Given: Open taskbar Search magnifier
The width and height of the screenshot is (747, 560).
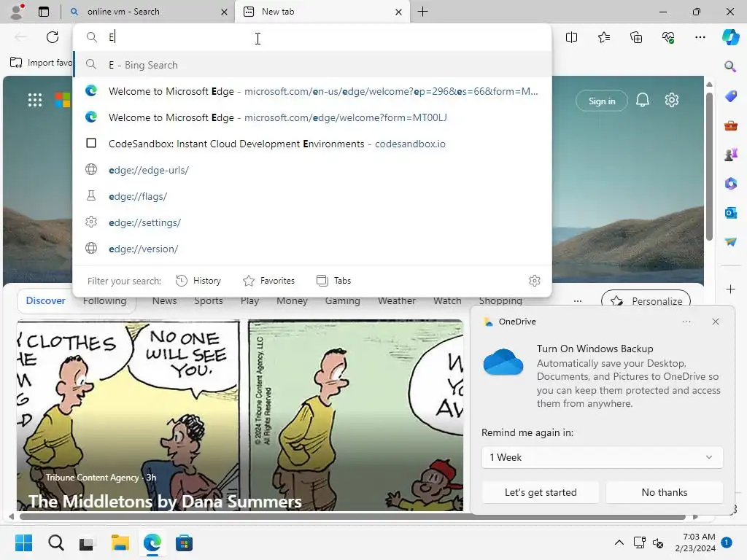Looking at the screenshot, I should point(55,542).
